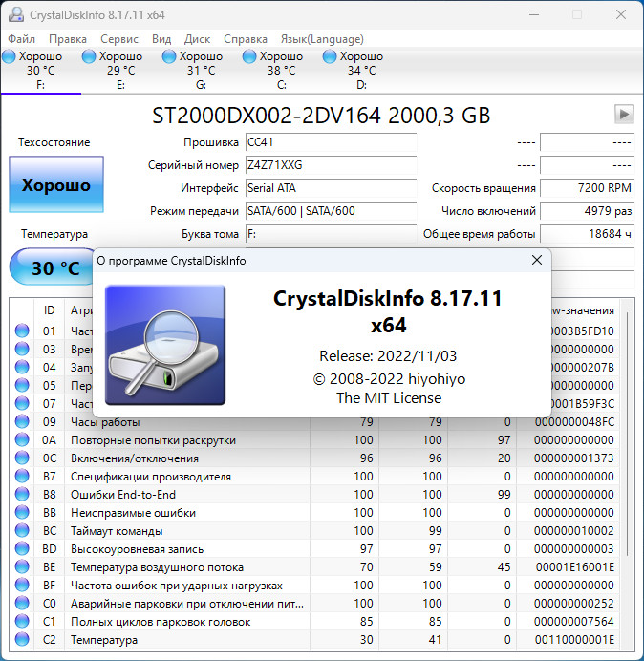Click the status orb for attribute B7
Screen dimensions: 644x661
tap(22, 476)
